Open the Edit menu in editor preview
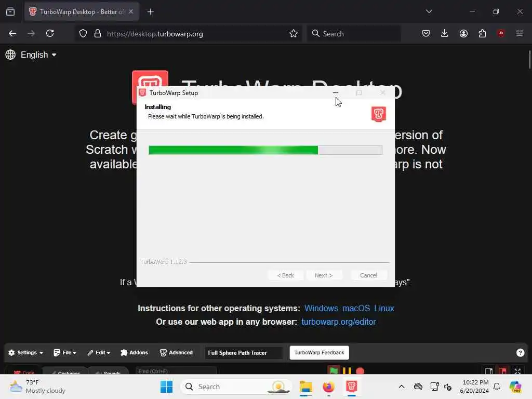 99,353
